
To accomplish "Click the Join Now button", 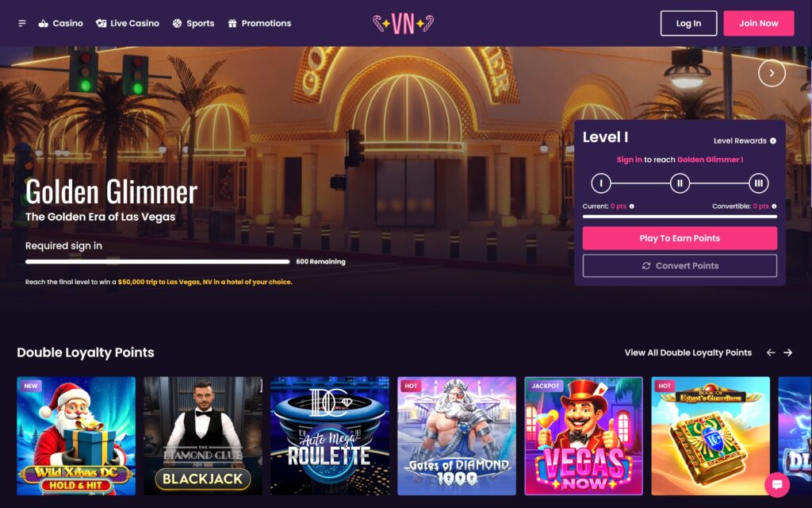I will (x=759, y=23).
